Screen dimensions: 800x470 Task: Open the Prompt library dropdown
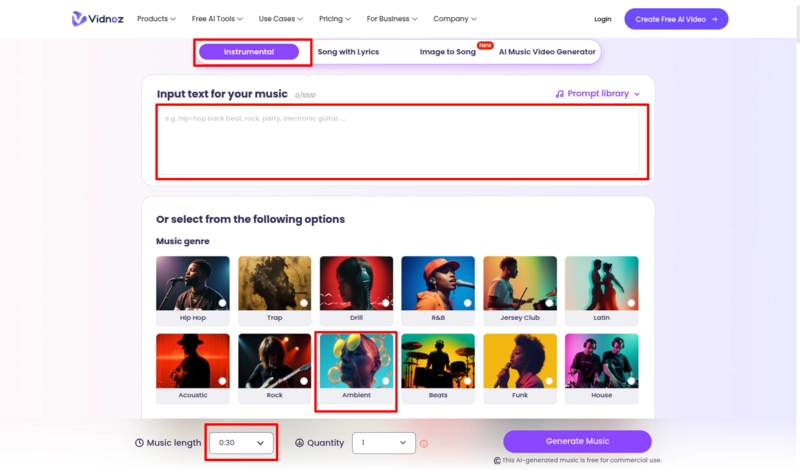pos(597,94)
